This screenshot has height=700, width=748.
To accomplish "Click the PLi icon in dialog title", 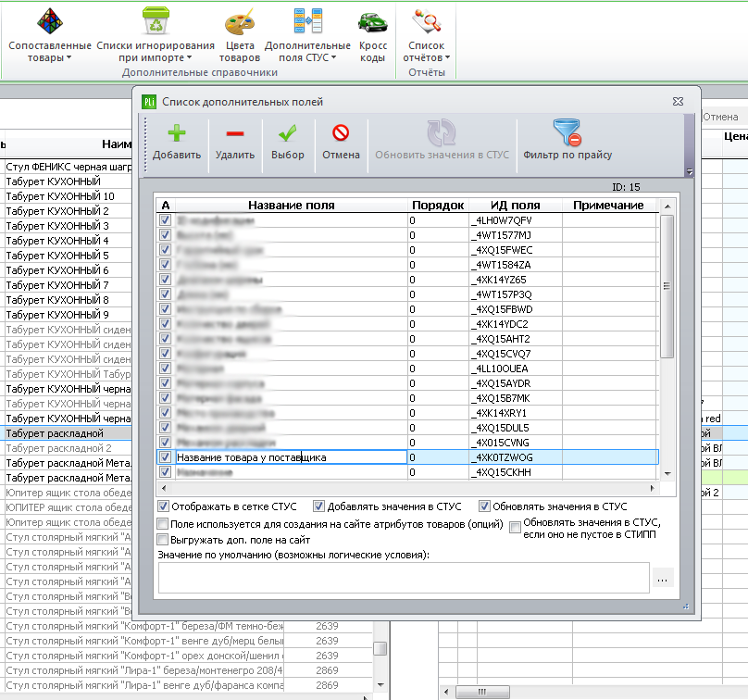I will tap(149, 102).
